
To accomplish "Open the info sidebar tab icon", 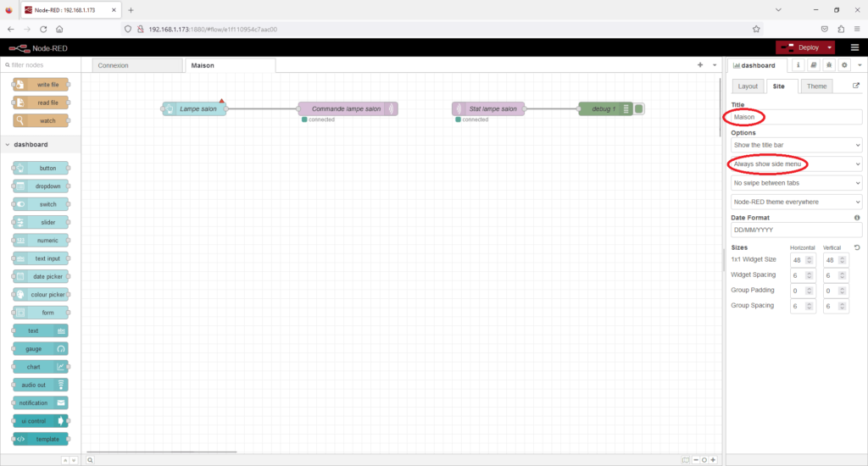I will [x=798, y=65].
